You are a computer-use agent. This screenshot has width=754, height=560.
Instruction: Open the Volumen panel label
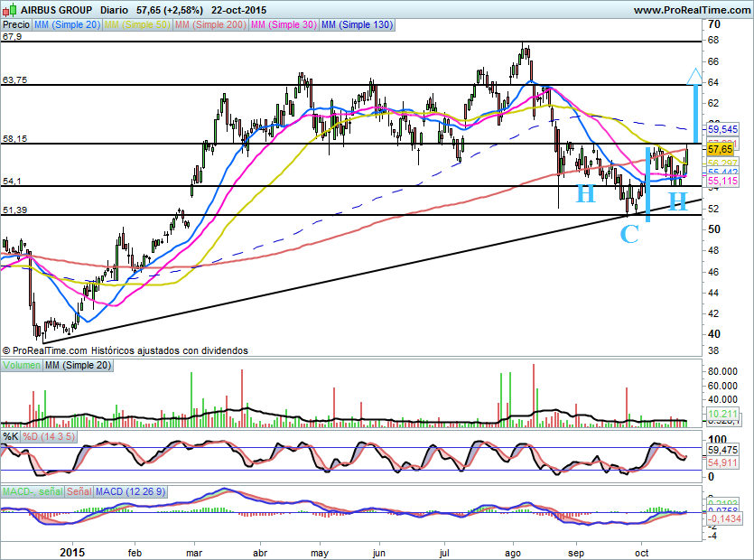point(23,365)
